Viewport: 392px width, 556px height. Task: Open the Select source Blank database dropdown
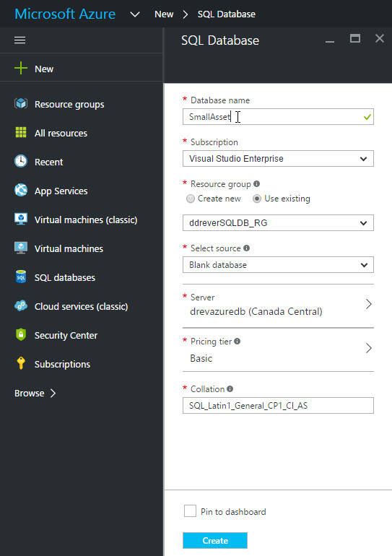click(x=278, y=265)
